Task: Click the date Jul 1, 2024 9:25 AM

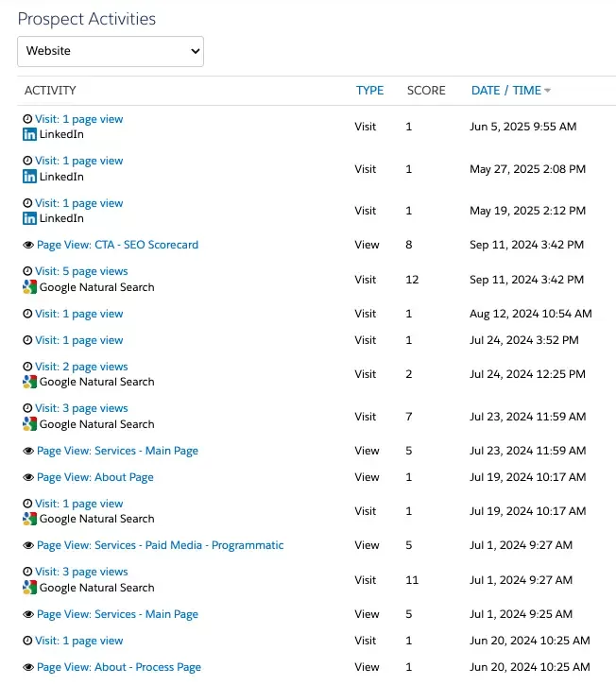Action: (x=521, y=614)
